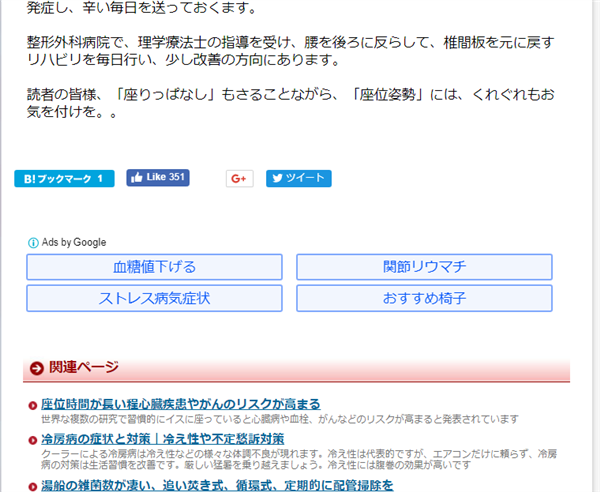
Task: Open link 湯船の雑菌数が凄い
Action: [217, 485]
